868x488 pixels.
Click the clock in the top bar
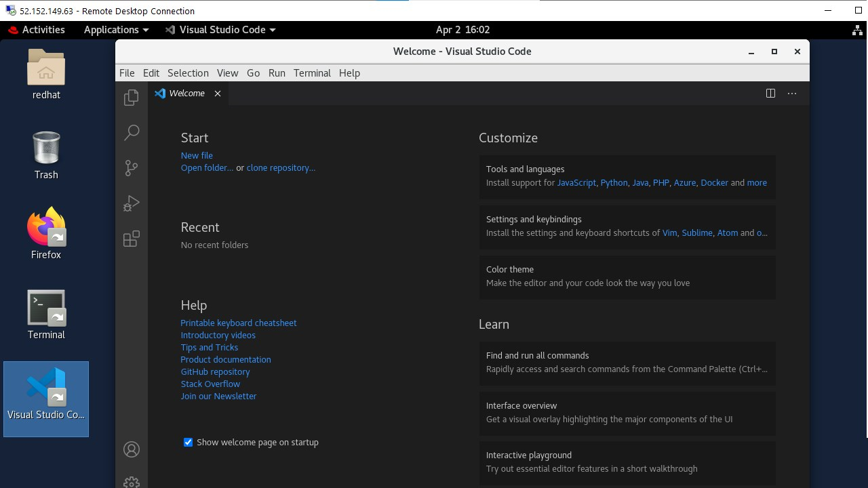tap(462, 30)
